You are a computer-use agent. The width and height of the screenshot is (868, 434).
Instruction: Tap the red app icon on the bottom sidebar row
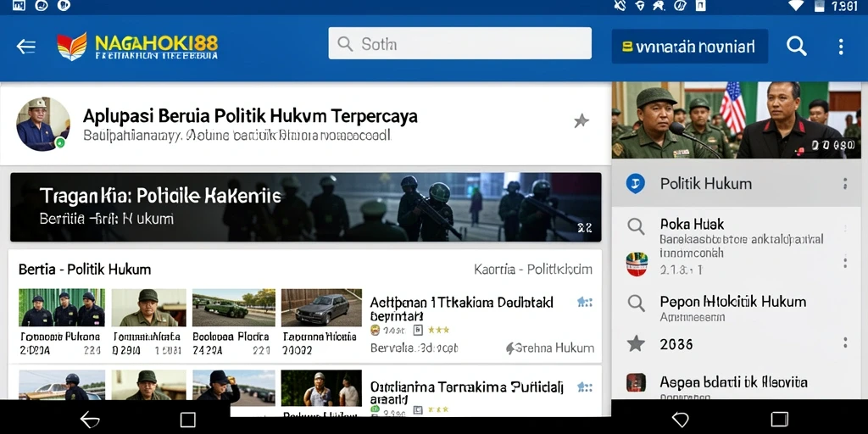636,382
